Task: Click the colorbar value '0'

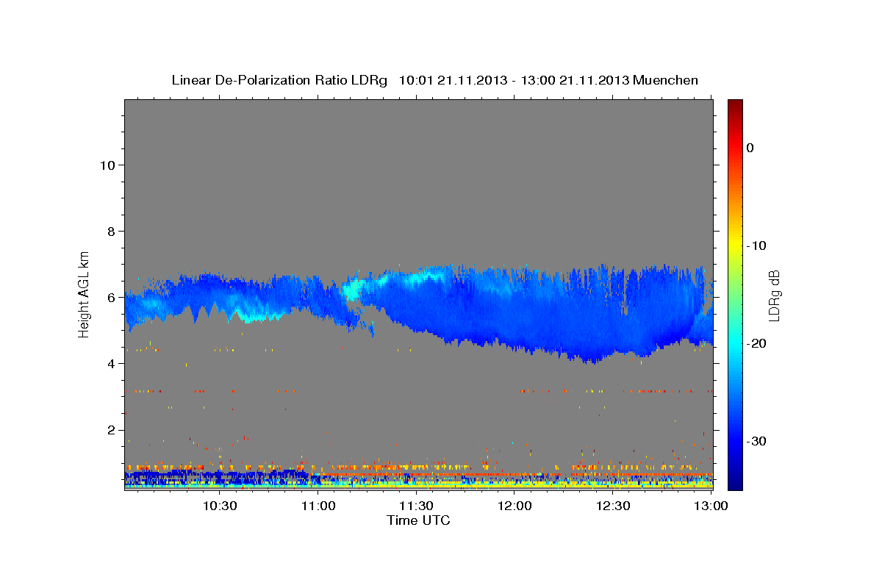Action: [x=750, y=148]
